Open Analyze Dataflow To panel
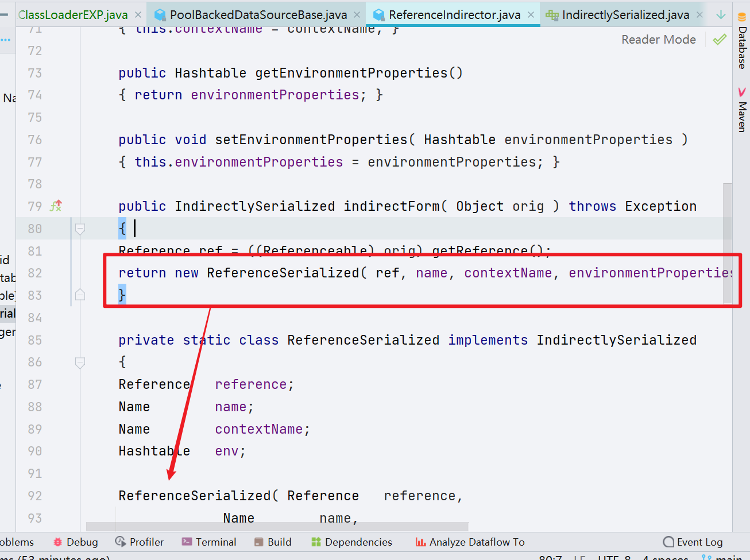Image resolution: width=750 pixels, height=560 pixels. click(x=470, y=542)
